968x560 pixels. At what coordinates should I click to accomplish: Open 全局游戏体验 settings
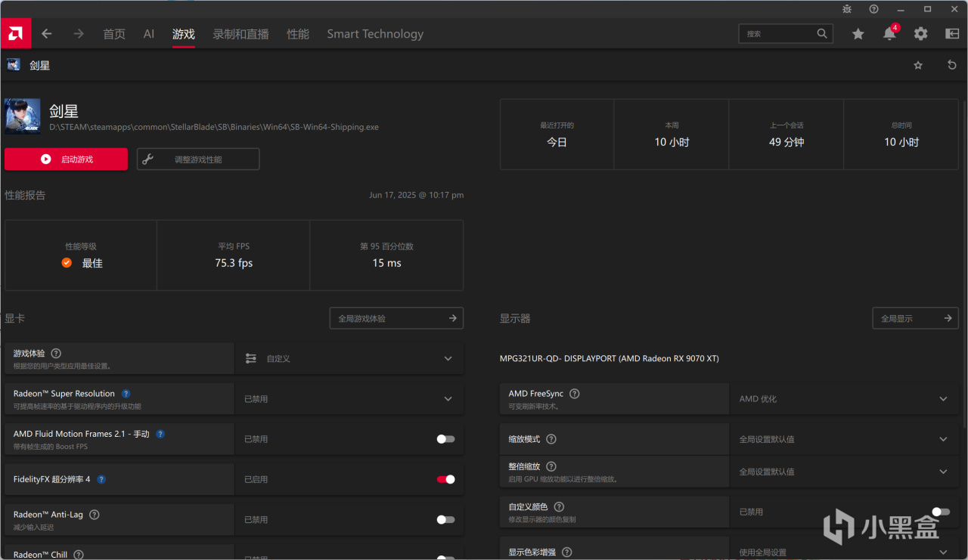coord(396,318)
